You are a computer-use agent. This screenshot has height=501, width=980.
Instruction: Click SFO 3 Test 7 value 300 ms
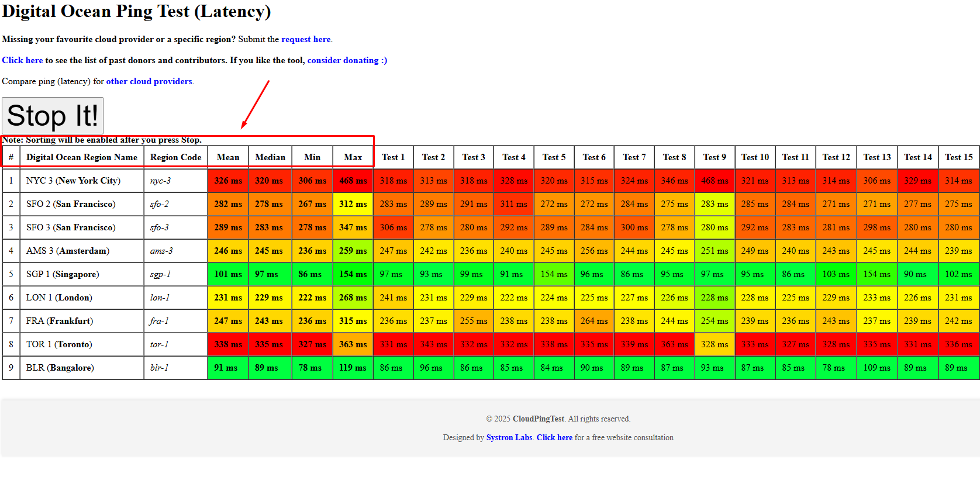[634, 227]
